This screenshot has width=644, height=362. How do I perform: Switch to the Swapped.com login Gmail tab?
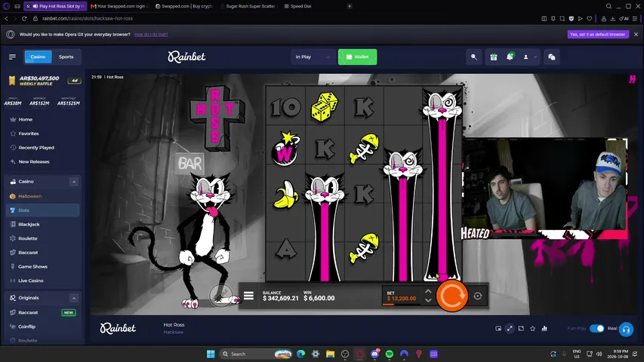119,6
